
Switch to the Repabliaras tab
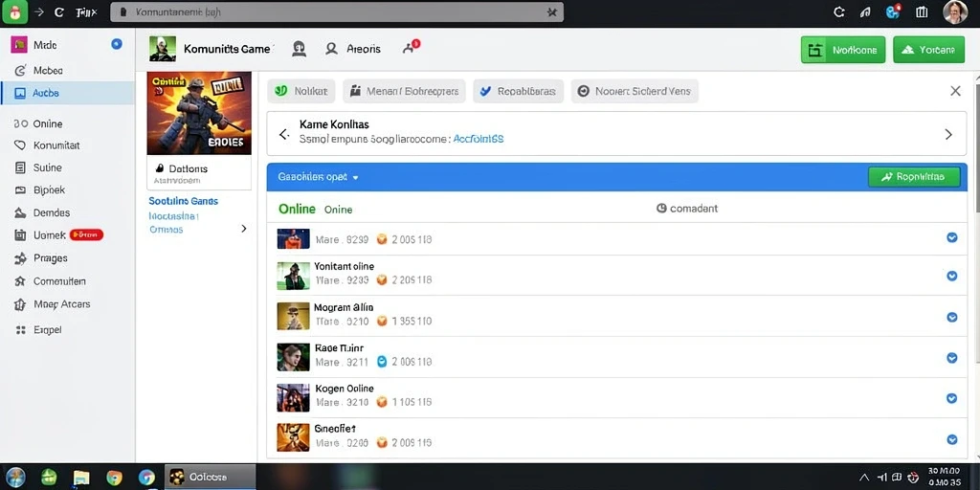click(x=518, y=91)
